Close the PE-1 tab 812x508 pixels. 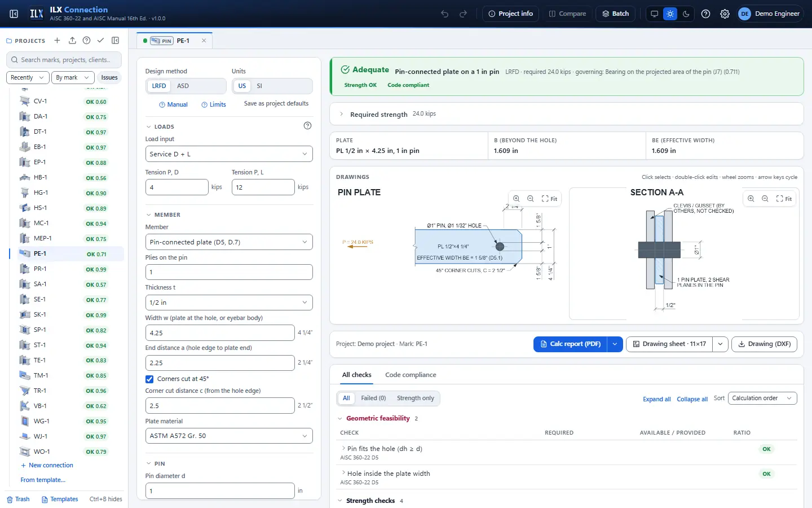(204, 41)
